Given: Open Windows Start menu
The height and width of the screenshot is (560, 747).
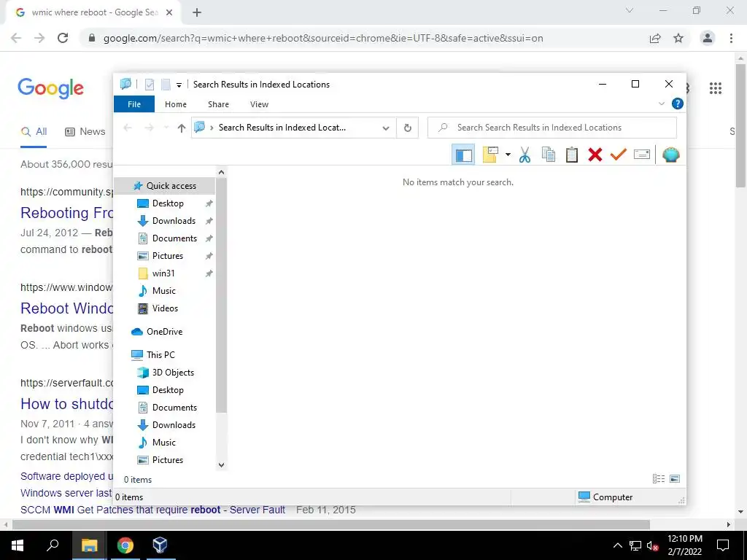Looking at the screenshot, I should click(x=18, y=545).
